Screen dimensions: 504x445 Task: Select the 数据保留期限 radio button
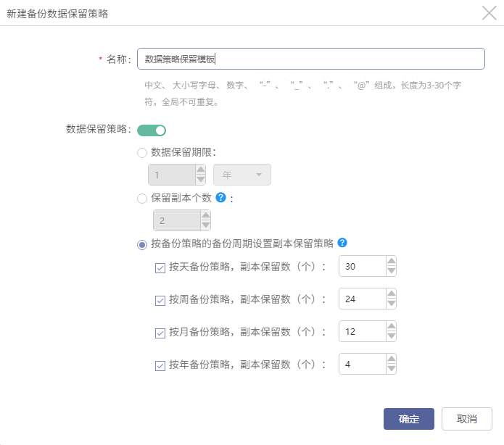(x=142, y=153)
